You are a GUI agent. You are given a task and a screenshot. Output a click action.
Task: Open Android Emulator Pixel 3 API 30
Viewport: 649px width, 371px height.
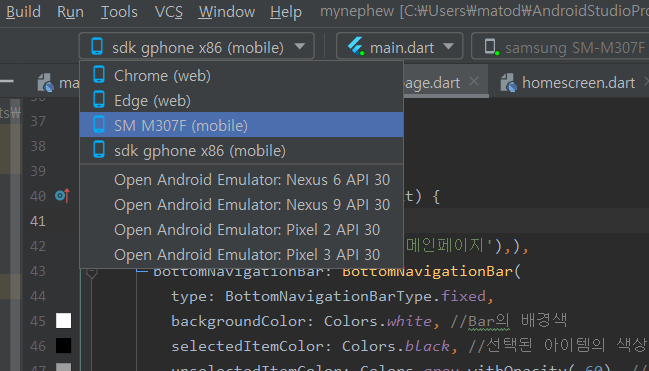(x=241, y=254)
